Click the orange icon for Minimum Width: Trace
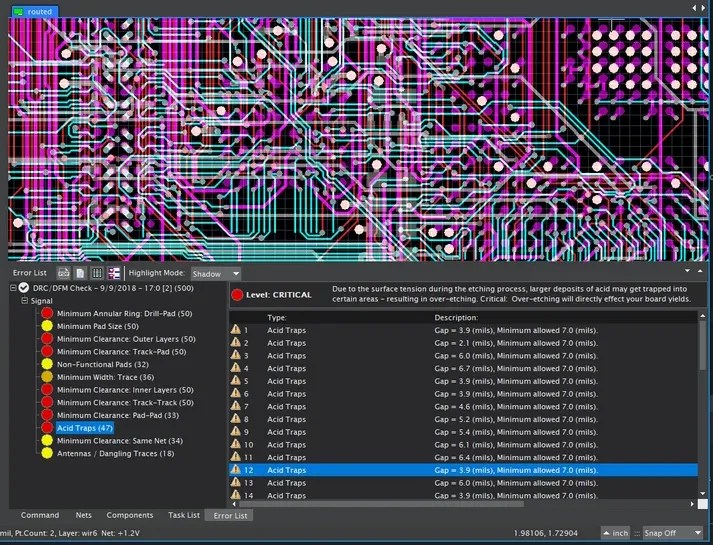 47,377
